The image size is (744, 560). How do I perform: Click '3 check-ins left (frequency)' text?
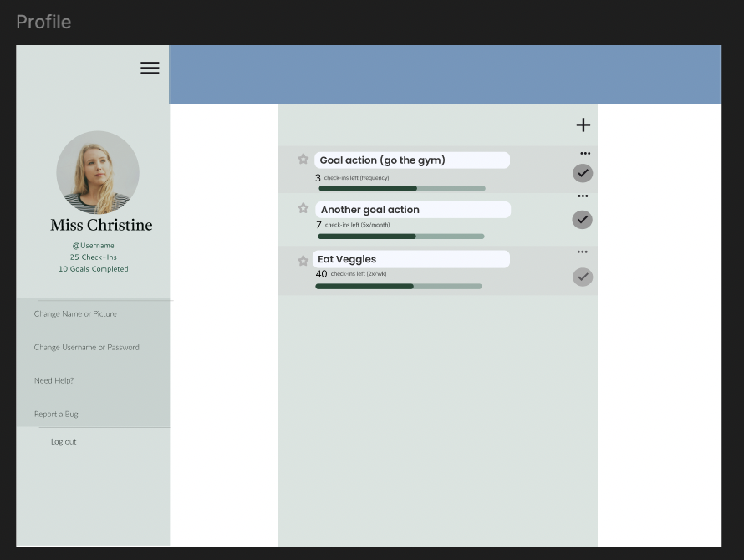click(352, 178)
